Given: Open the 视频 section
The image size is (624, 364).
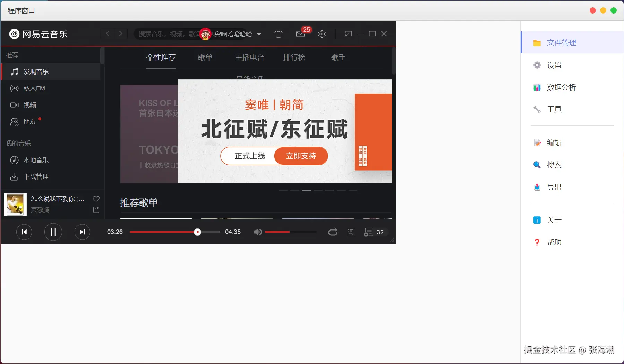Looking at the screenshot, I should (29, 105).
